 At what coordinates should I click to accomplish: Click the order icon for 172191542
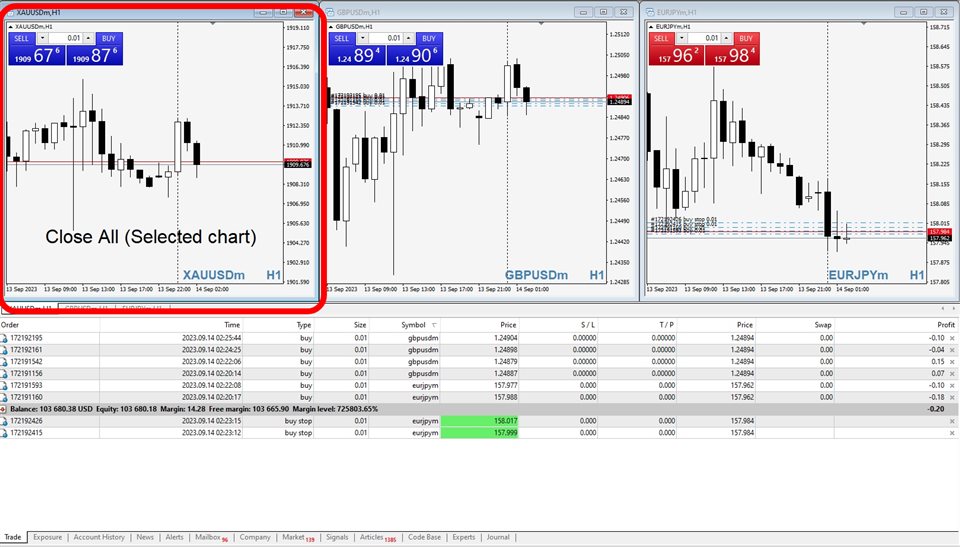point(4,361)
